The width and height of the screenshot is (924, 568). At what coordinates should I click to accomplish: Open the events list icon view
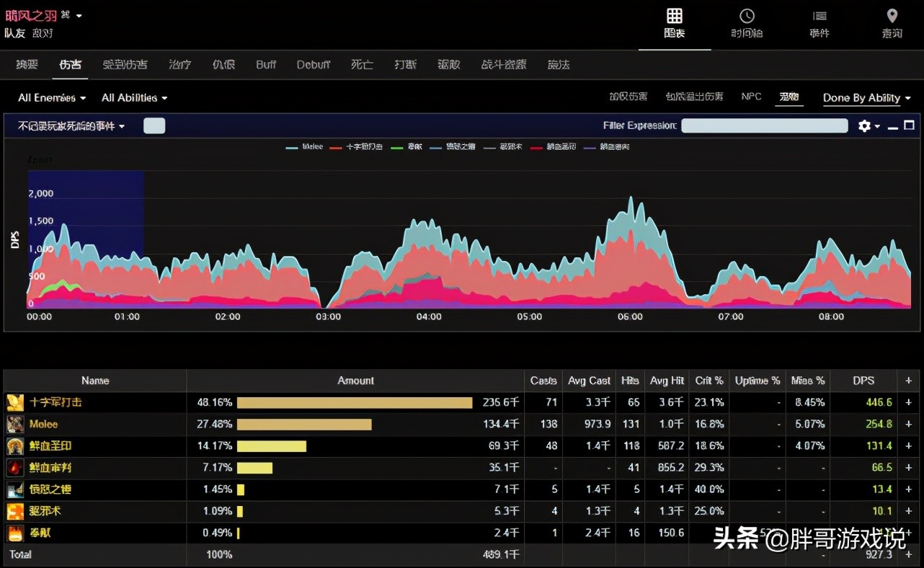pos(819,17)
